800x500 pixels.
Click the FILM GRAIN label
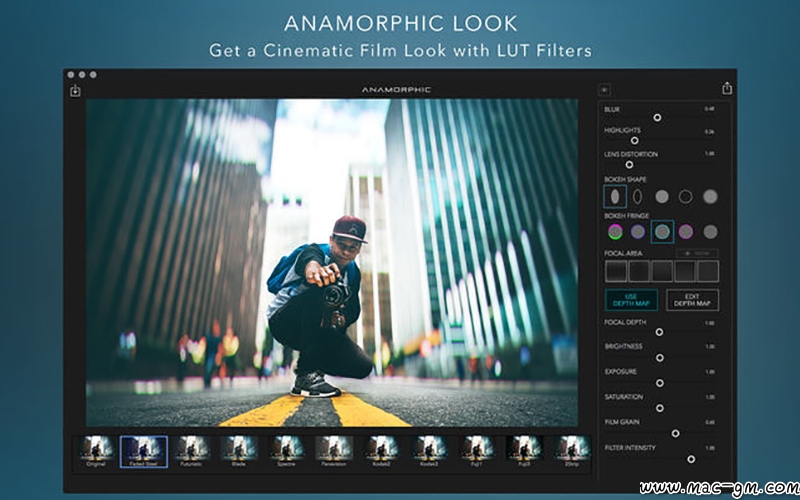[622, 422]
